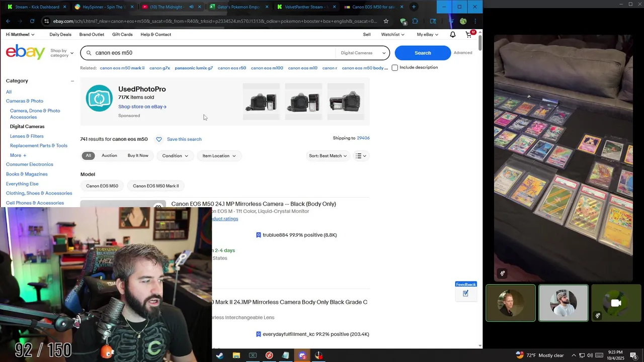
Task: Select Lenses & Filters category
Action: (27, 136)
